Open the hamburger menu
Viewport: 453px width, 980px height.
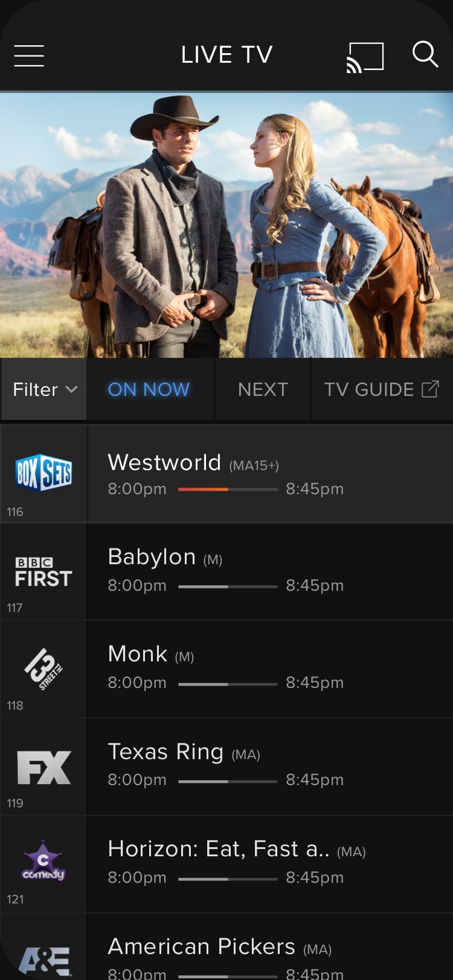pyautogui.click(x=29, y=56)
